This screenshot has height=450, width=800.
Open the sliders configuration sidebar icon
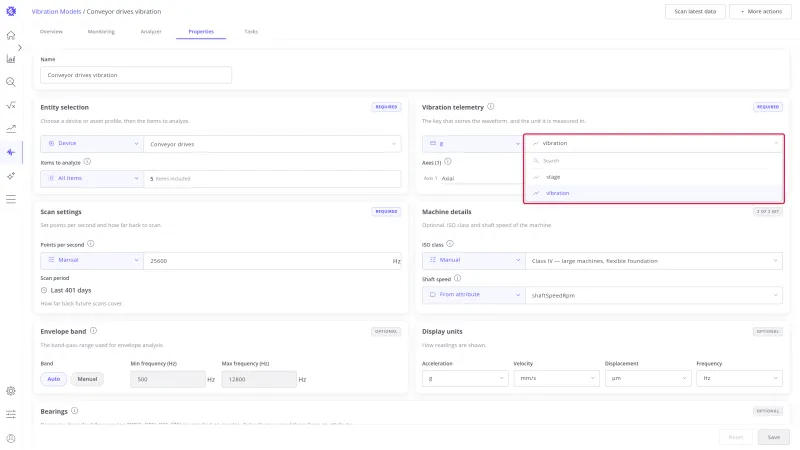tap(11, 414)
